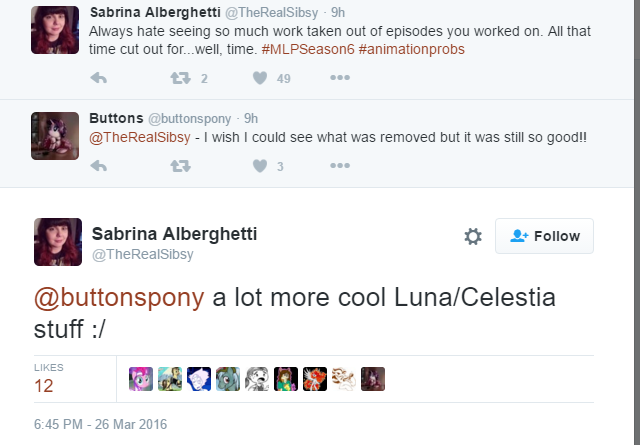This screenshot has width=640, height=445.
Task: Open the gear settings menu
Action: (x=473, y=236)
